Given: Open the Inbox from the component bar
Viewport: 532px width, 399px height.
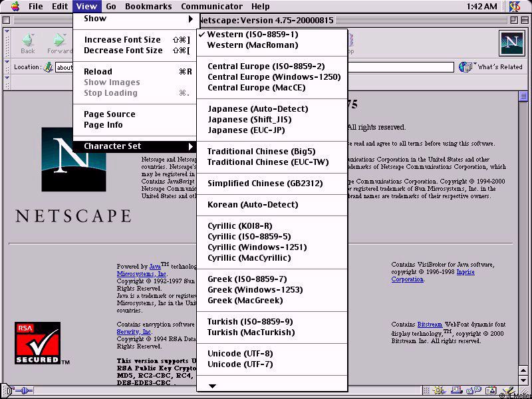Looking at the screenshot, I should 456,391.
